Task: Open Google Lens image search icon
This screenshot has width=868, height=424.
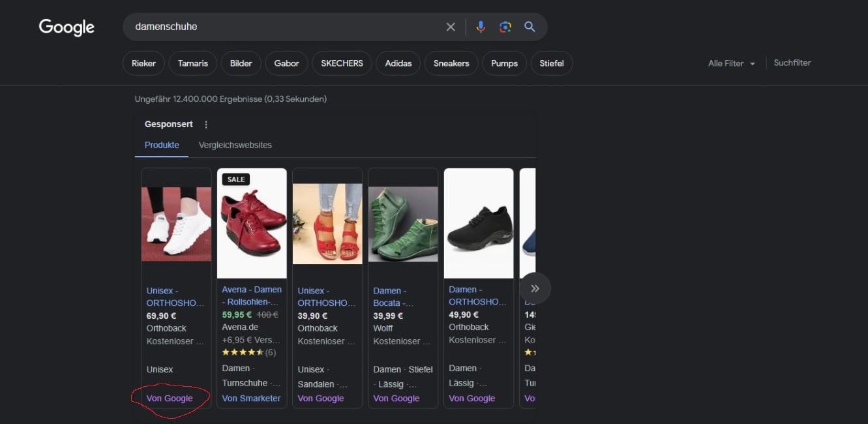Action: click(x=505, y=27)
